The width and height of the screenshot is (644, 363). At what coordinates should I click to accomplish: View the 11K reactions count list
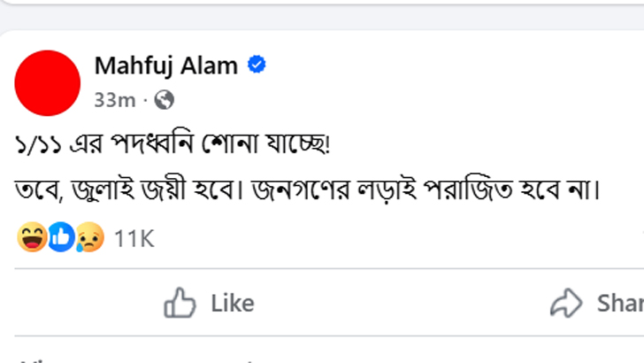click(134, 238)
